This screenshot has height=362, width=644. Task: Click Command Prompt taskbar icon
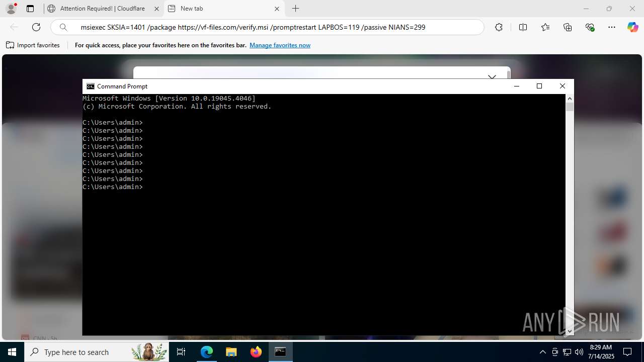tap(280, 352)
